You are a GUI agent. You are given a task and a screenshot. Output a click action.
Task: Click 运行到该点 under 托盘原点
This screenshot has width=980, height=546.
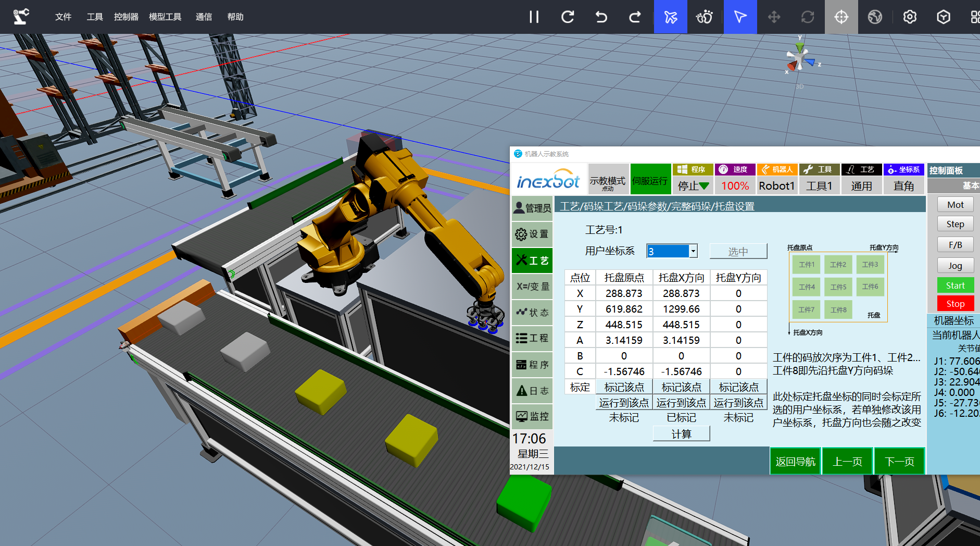point(624,403)
